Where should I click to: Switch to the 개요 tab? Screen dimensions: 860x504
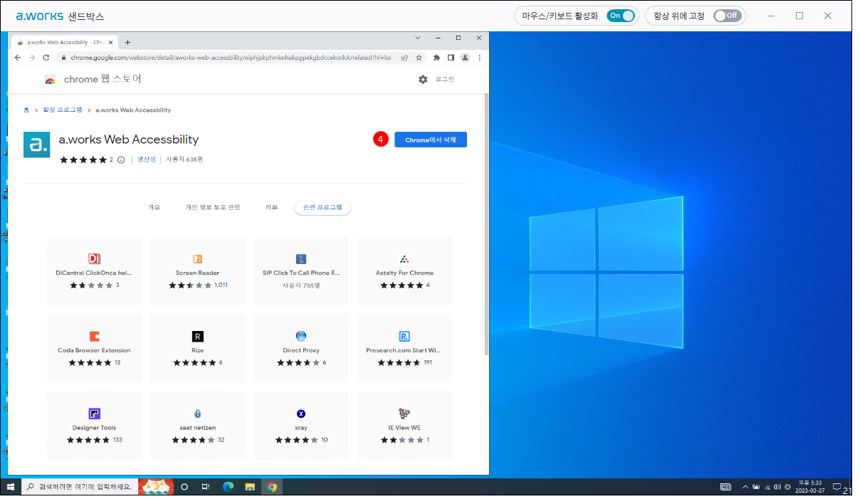pos(154,207)
